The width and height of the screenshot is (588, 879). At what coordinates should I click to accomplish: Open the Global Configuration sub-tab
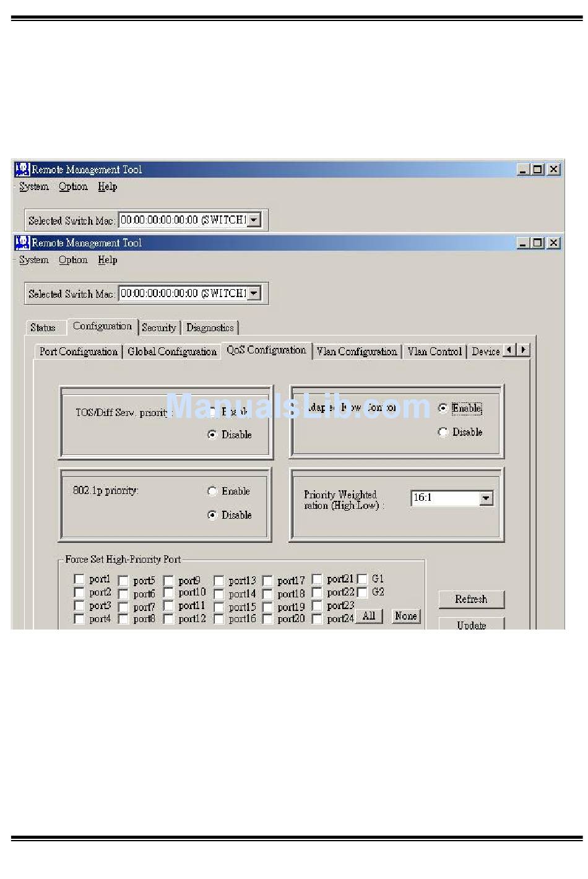coord(172,351)
